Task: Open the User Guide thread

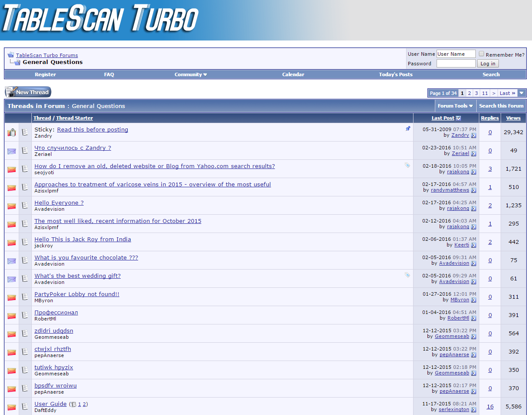Action: [x=51, y=404]
